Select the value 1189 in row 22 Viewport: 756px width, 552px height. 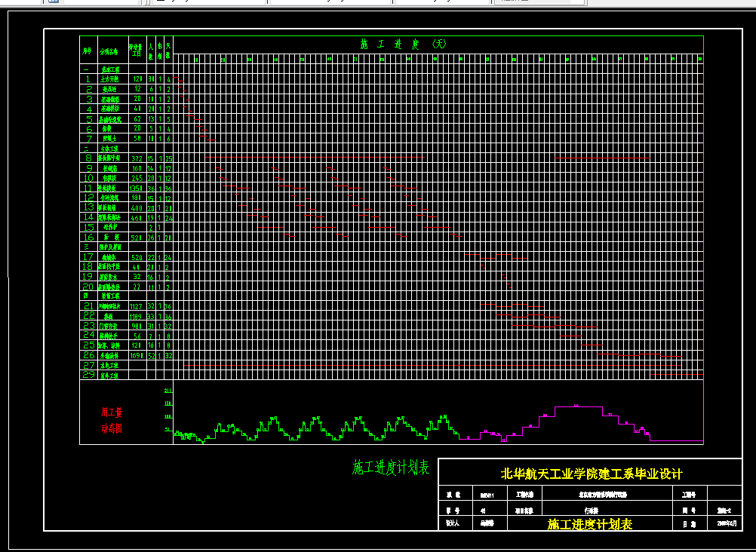137,317
